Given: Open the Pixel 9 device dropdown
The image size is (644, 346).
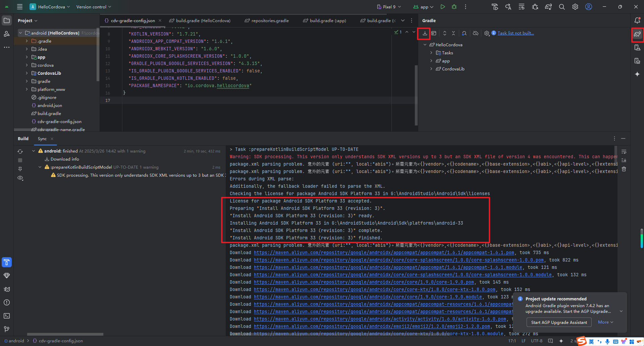Looking at the screenshot, I should pyautogui.click(x=389, y=7).
